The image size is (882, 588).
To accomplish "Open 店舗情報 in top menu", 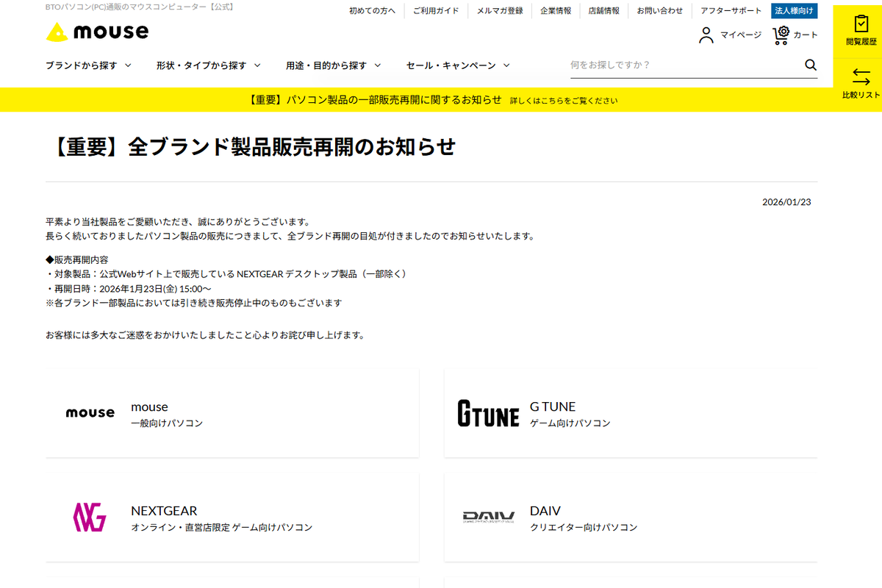I will coord(604,11).
